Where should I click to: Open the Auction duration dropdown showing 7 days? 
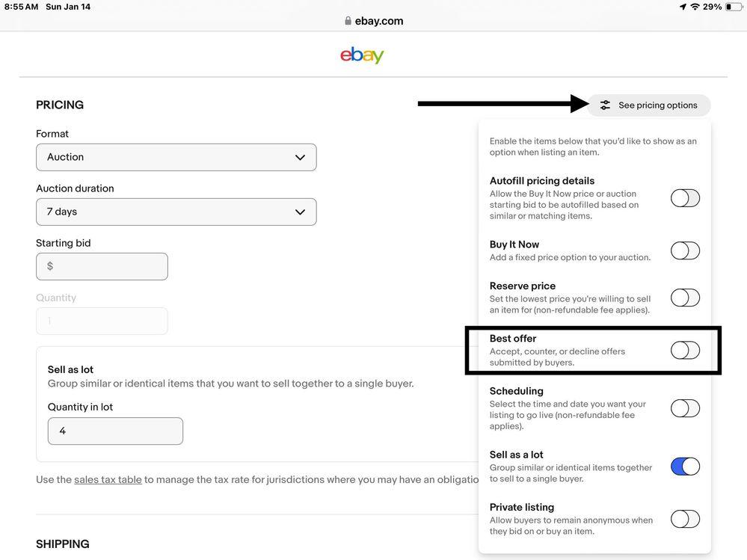176,212
